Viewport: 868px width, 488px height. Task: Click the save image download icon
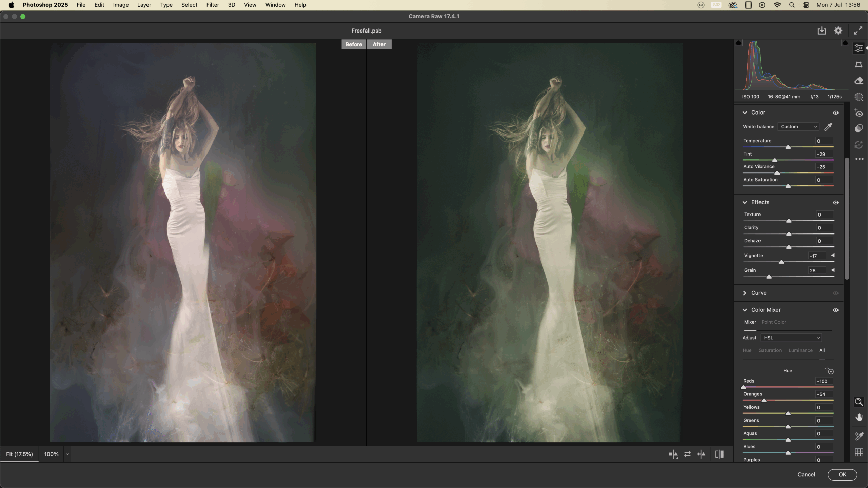point(822,31)
